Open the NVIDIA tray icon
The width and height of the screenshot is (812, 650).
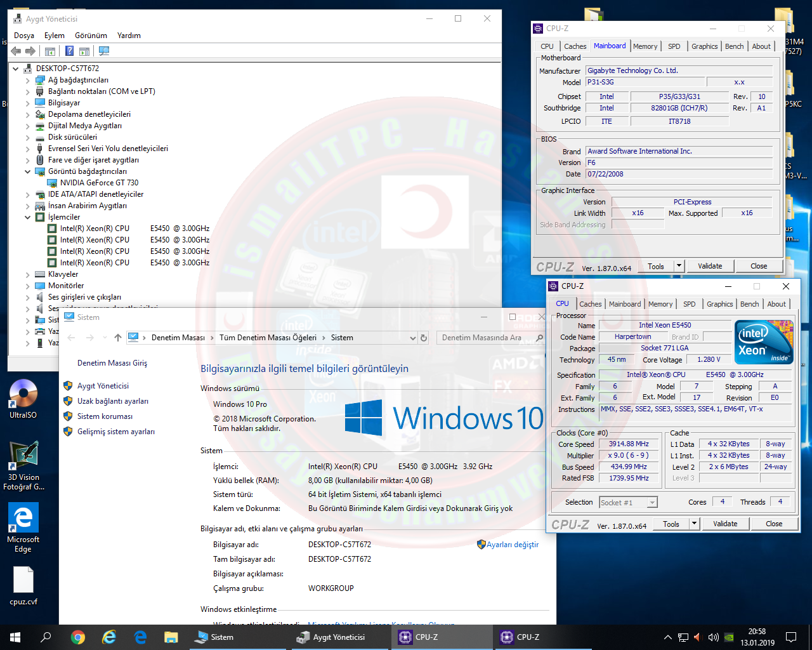730,637
